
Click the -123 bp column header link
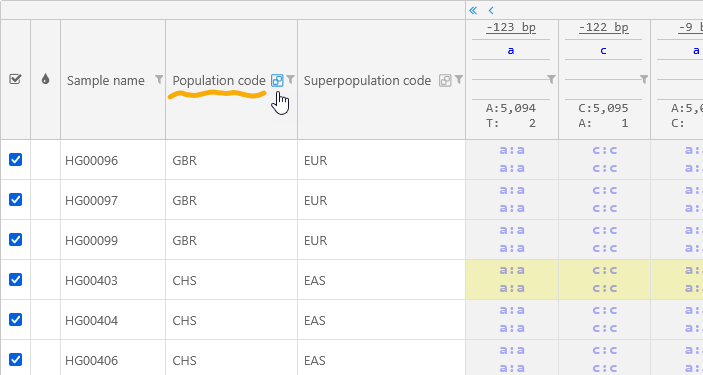(x=511, y=28)
